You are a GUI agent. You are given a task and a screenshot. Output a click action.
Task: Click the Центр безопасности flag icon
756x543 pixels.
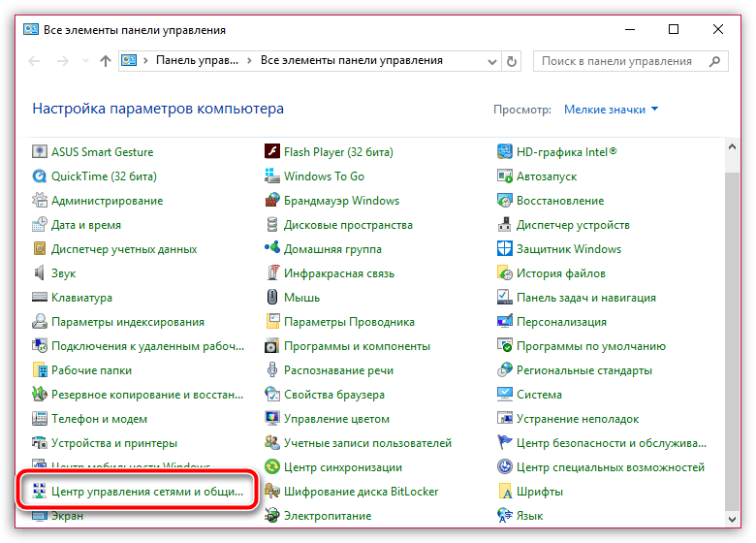[x=504, y=442]
